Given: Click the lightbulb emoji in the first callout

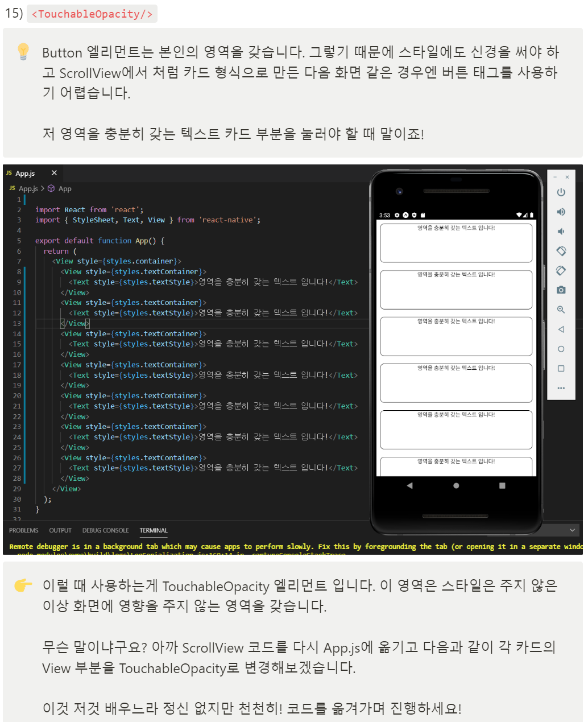Looking at the screenshot, I should coord(23,52).
